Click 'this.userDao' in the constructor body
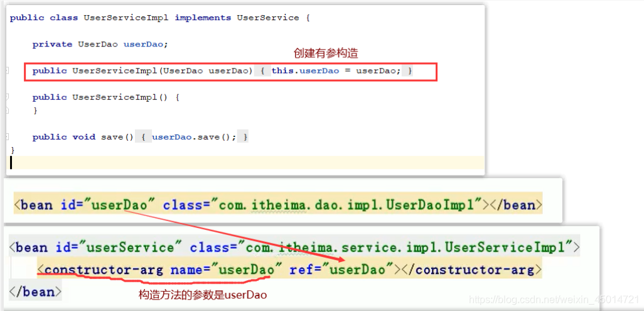644x311 pixels. (305, 71)
